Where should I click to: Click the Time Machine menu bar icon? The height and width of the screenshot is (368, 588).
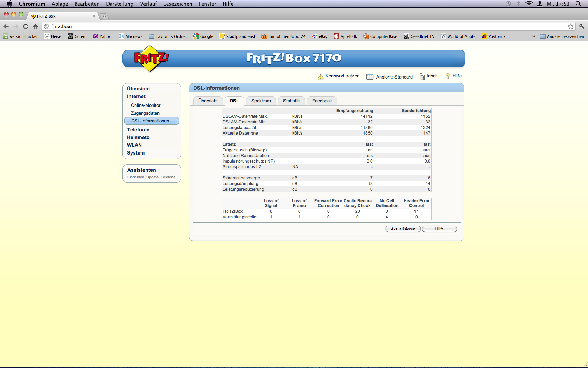coord(508,4)
